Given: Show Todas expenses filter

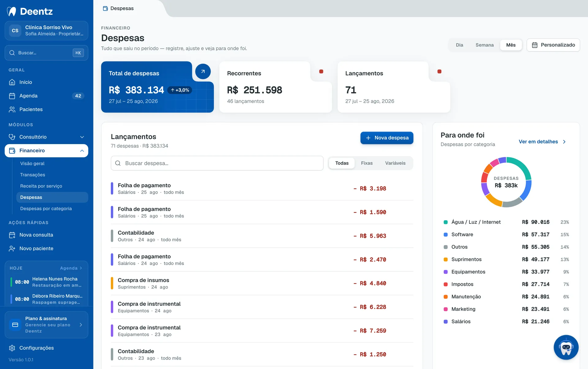Looking at the screenshot, I should pos(342,163).
